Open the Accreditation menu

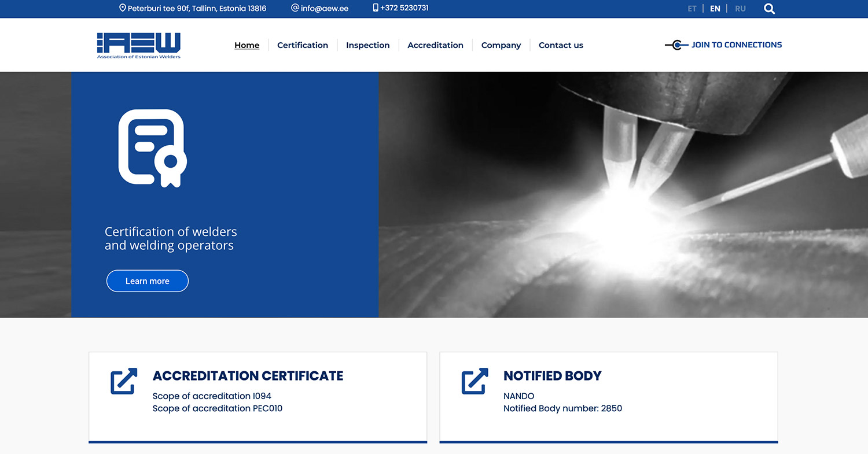point(436,45)
